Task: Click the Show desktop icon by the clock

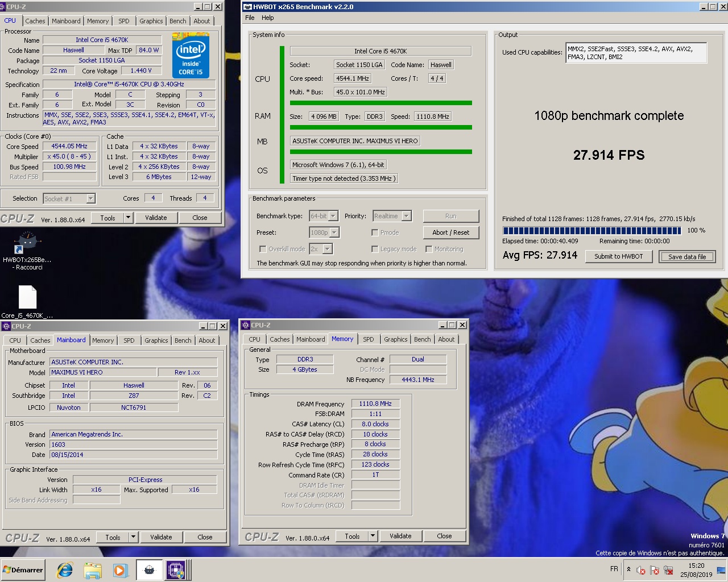Action: 721,570
